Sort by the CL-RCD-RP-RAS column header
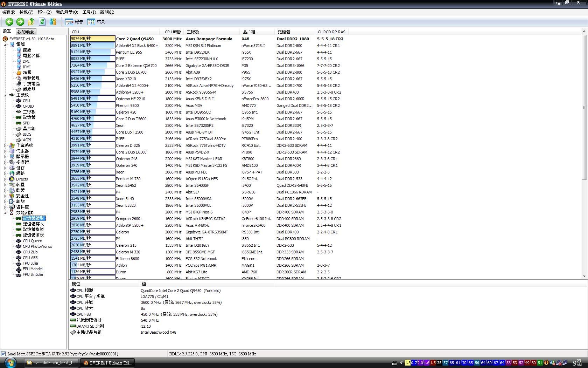Screen dimensions: 588x368 click(331, 32)
